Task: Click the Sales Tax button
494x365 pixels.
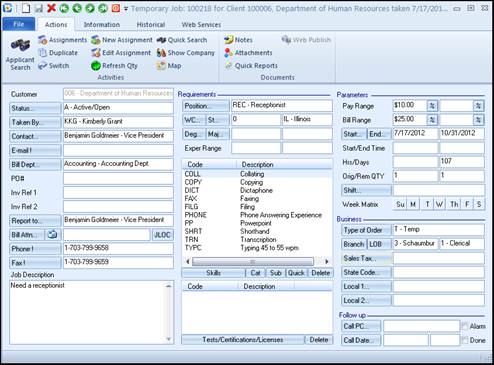Action: pos(366,258)
